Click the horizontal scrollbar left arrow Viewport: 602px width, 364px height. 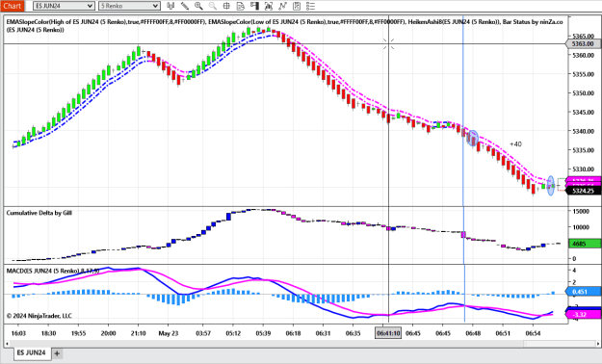pos(7,343)
